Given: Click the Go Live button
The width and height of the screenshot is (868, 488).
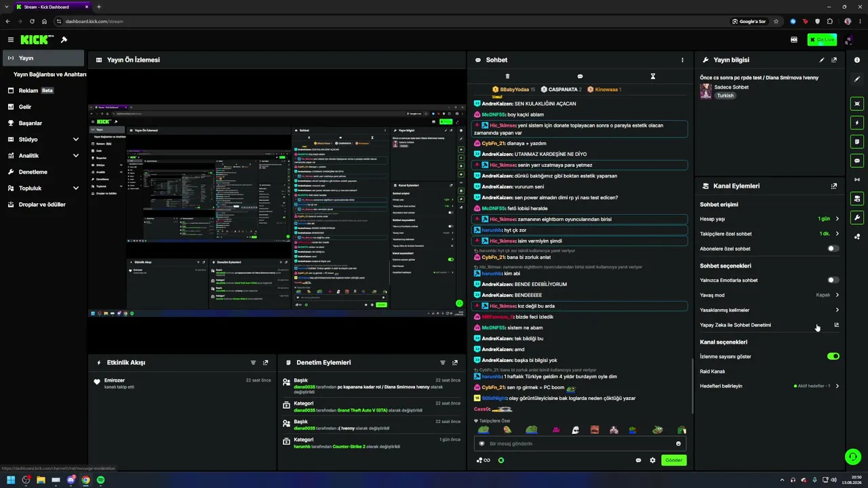Looking at the screenshot, I should tap(822, 40).
